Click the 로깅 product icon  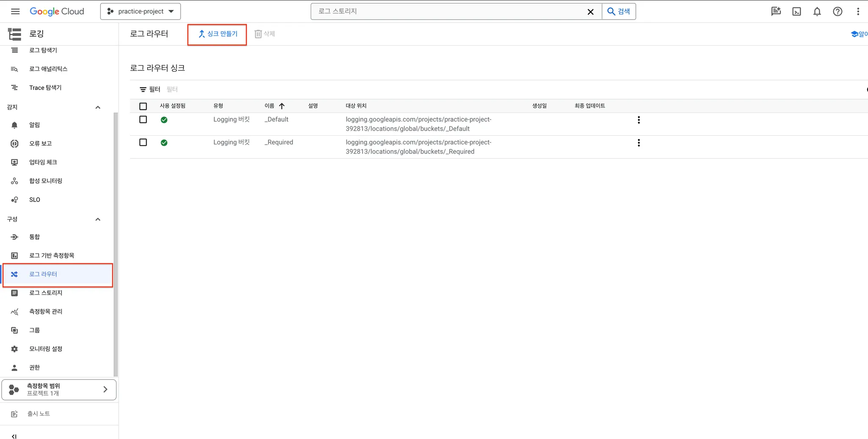tap(15, 34)
